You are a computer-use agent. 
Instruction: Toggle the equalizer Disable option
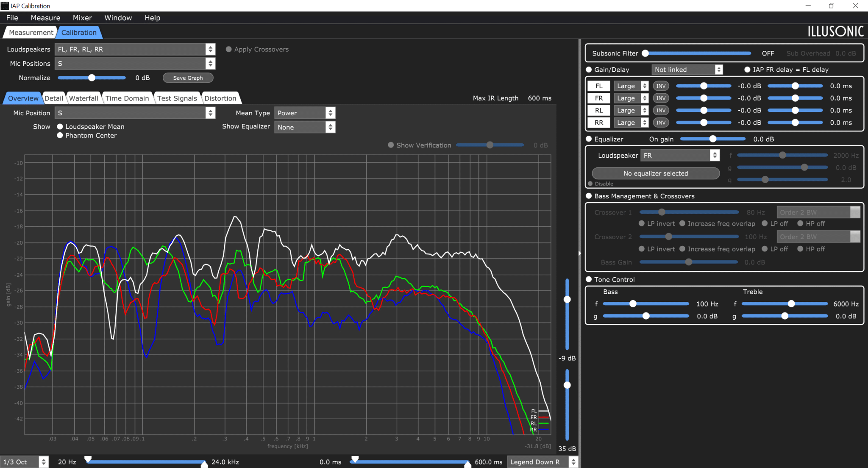click(x=590, y=184)
